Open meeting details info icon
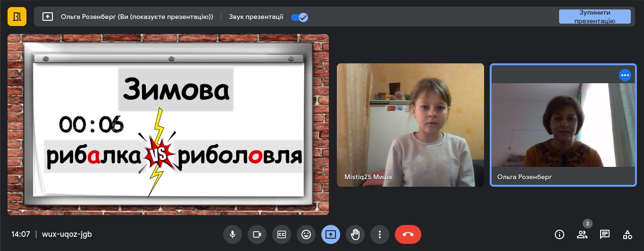 point(560,234)
